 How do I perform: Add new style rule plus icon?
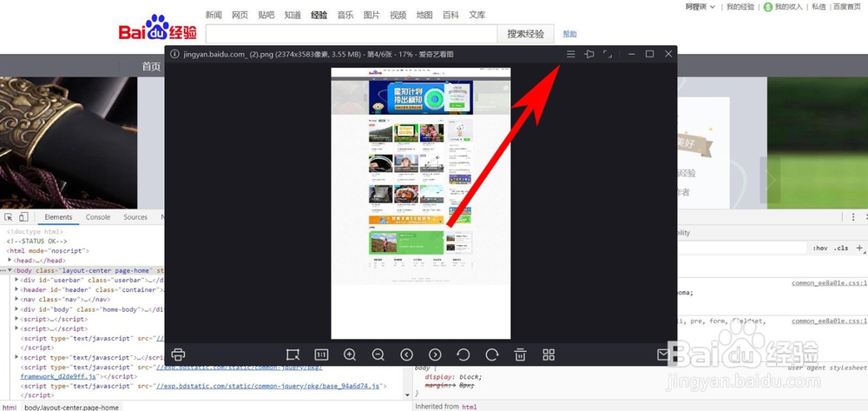(859, 249)
